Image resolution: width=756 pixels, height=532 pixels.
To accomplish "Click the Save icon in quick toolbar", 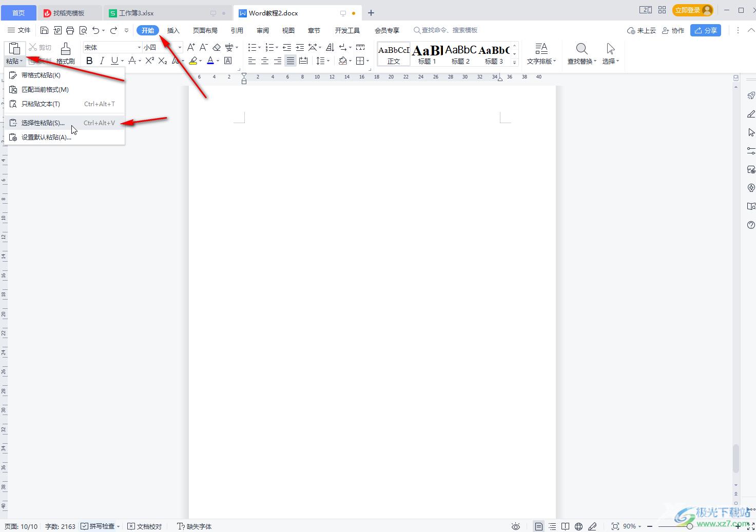I will [x=45, y=30].
